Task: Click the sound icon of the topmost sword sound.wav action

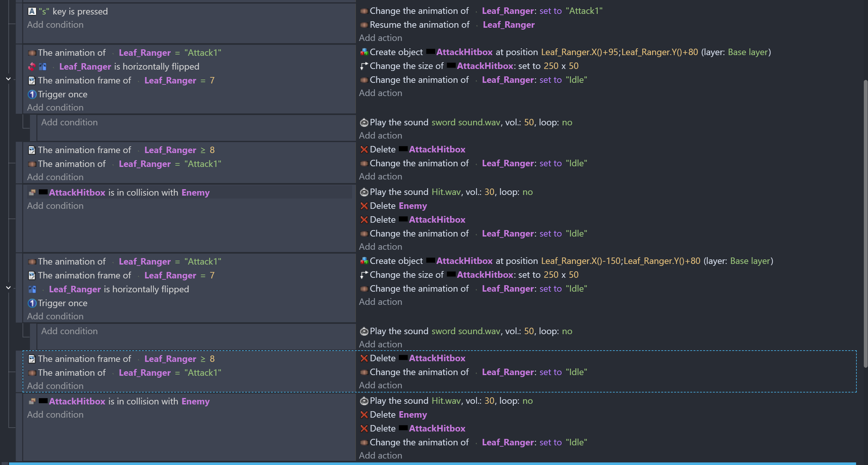Action: (364, 122)
